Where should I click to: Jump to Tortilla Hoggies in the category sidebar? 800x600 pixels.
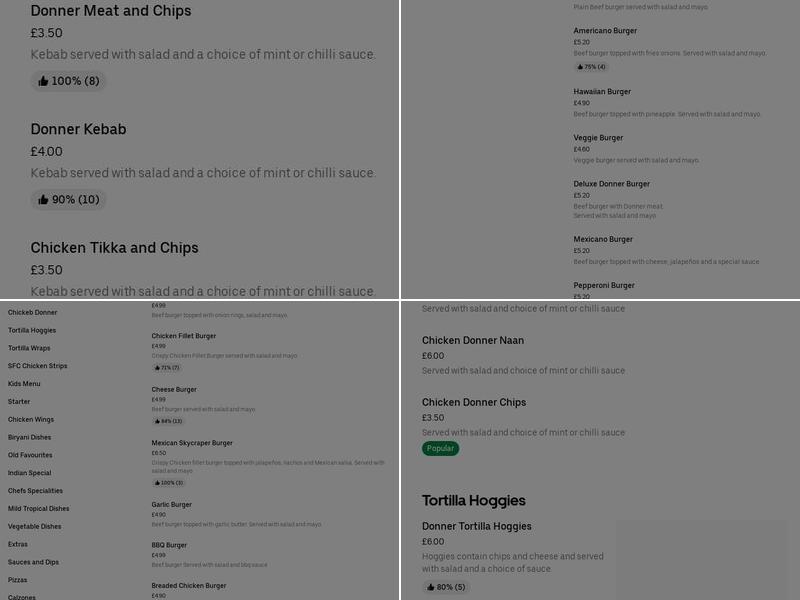pos(32,330)
